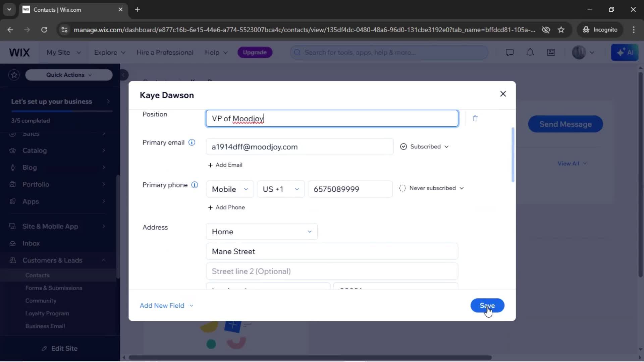
Task: Open the tab search dropdown in Chrome
Action: (9, 10)
